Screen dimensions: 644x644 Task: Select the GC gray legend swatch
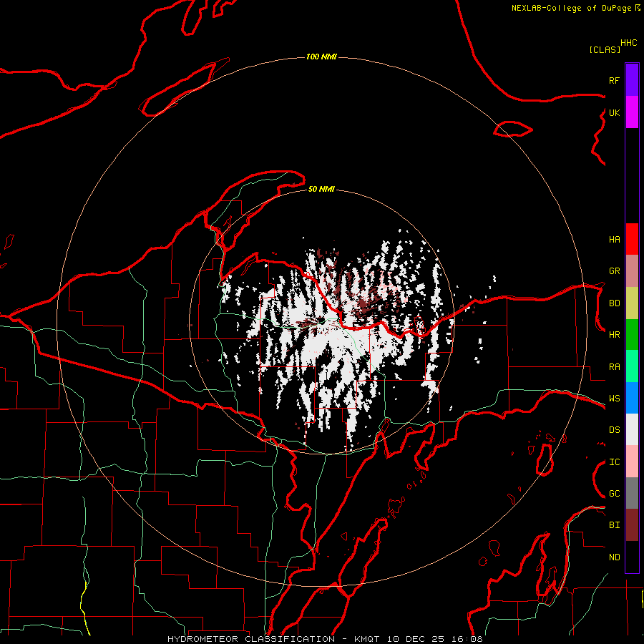(x=632, y=493)
